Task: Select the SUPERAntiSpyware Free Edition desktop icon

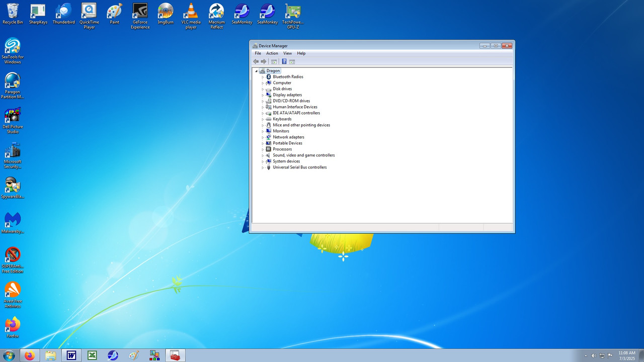Action: coord(13,260)
